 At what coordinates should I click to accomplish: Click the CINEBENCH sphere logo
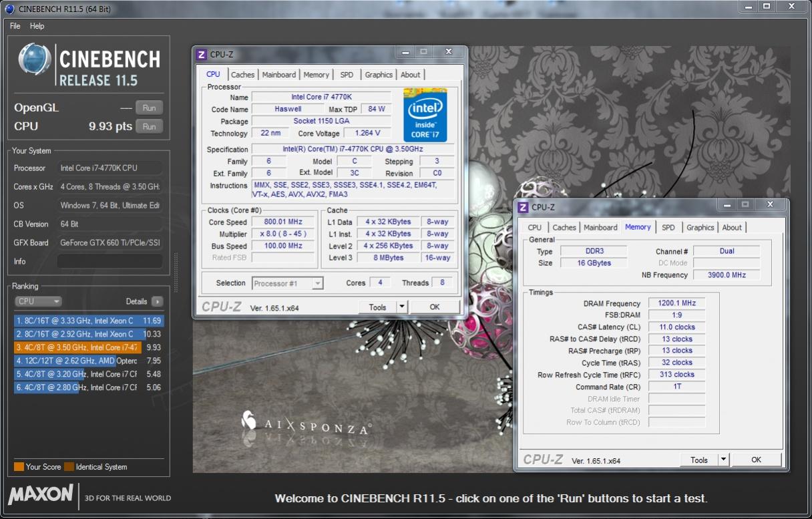35,60
